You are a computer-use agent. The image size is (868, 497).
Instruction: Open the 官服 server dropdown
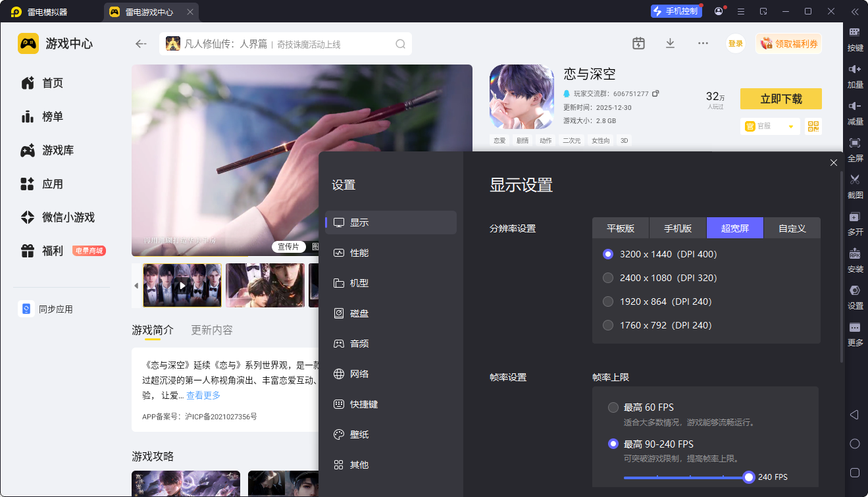[x=770, y=126]
